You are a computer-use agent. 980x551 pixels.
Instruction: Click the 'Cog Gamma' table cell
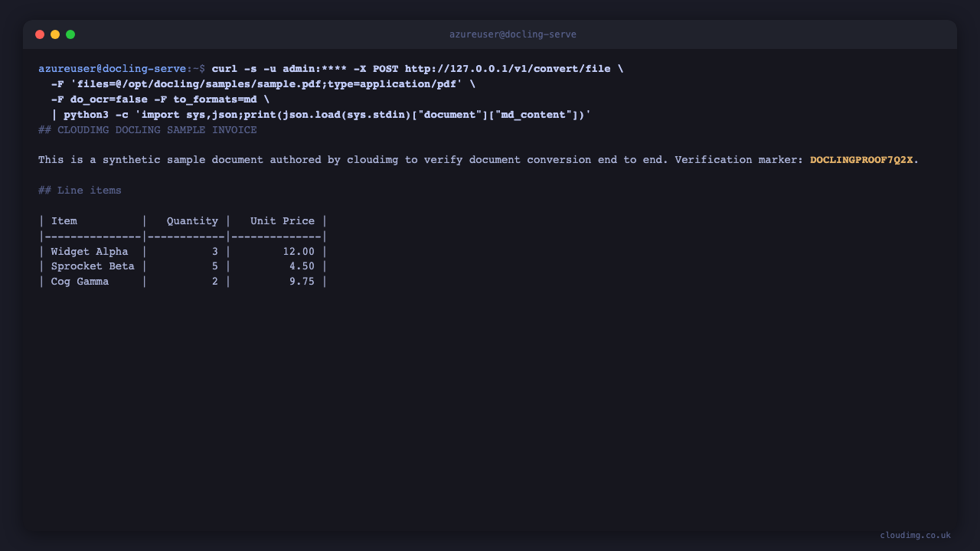pos(80,282)
